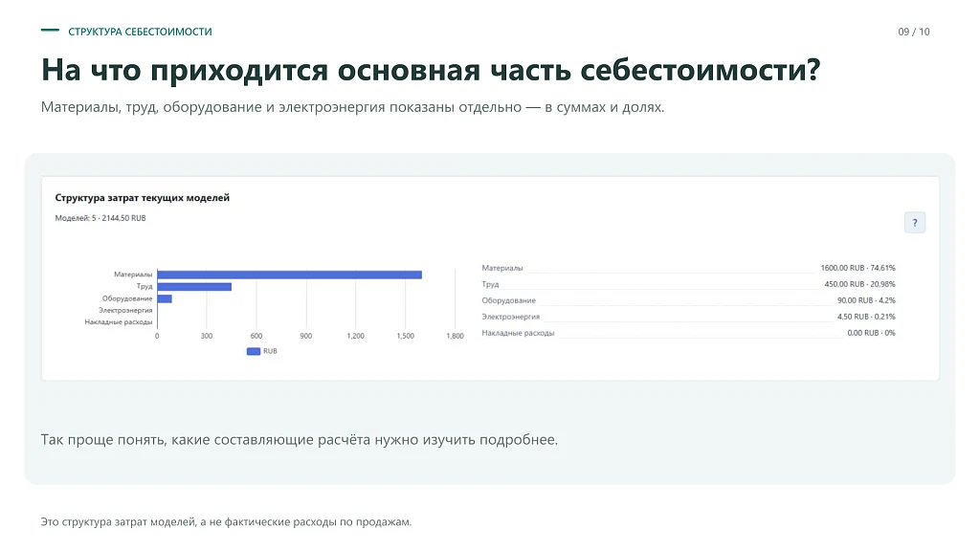The image size is (980, 551).
Task: Click the chart title 'Структура затрат текущих моделей'
Action: (x=142, y=197)
